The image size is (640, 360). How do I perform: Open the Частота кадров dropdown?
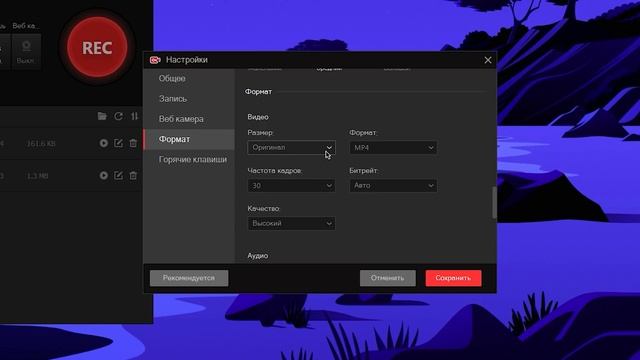click(291, 185)
